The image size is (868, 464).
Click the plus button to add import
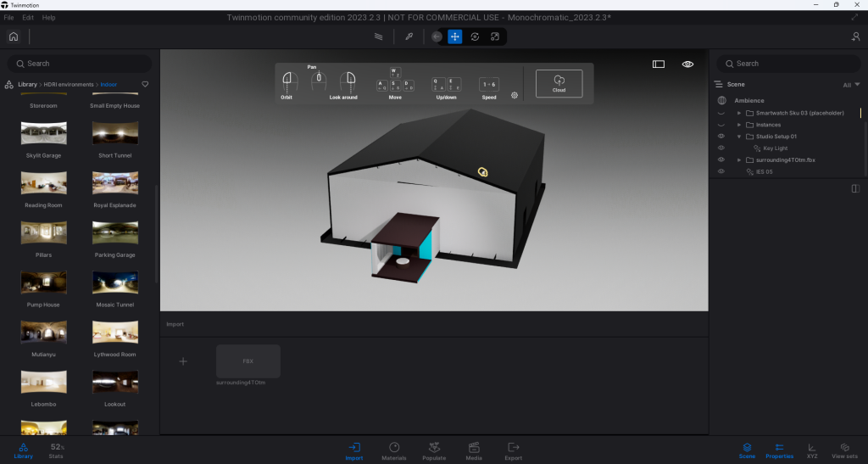tap(182, 361)
